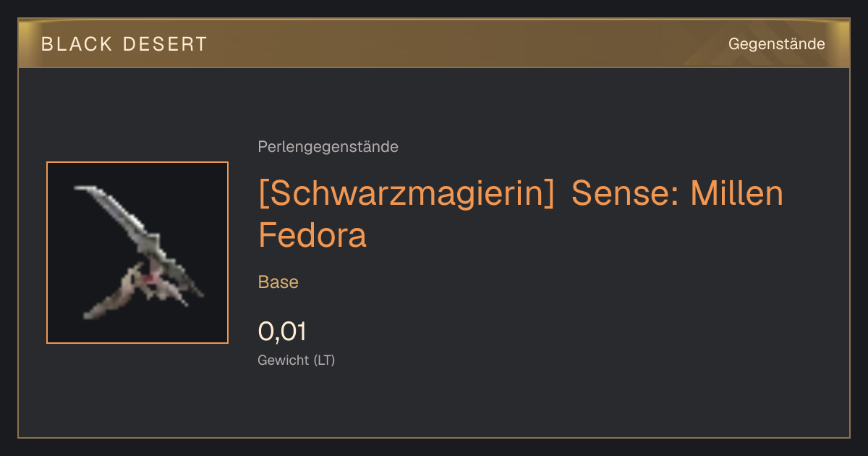Image resolution: width=868 pixels, height=456 pixels.
Task: Click the Fedora word in item title
Action: [312, 235]
